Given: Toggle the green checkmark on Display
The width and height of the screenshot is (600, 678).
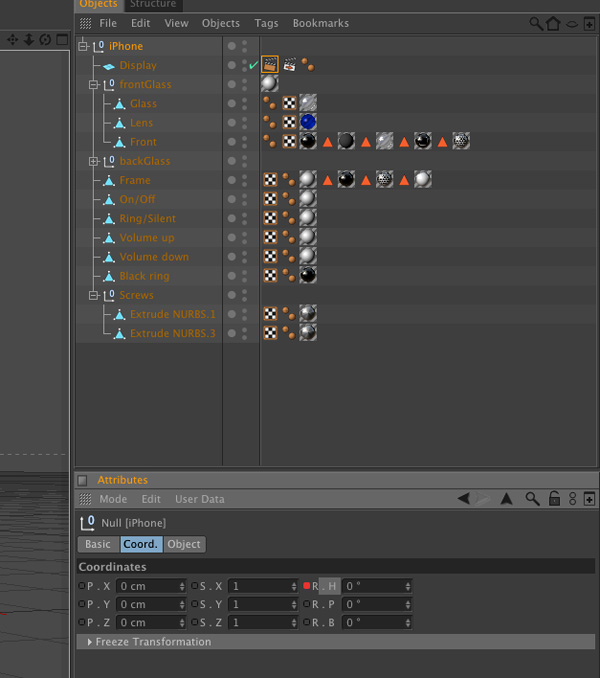Looking at the screenshot, I should click(x=253, y=65).
